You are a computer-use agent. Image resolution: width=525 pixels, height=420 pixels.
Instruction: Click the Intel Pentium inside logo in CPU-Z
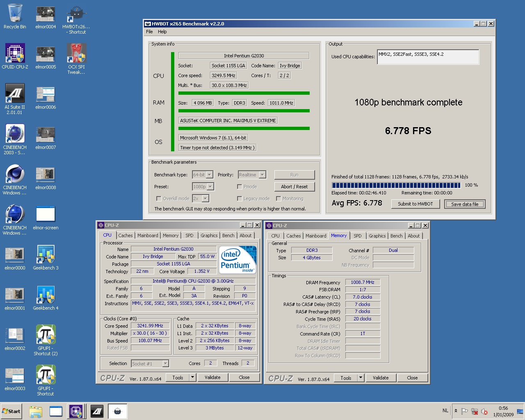(237, 260)
